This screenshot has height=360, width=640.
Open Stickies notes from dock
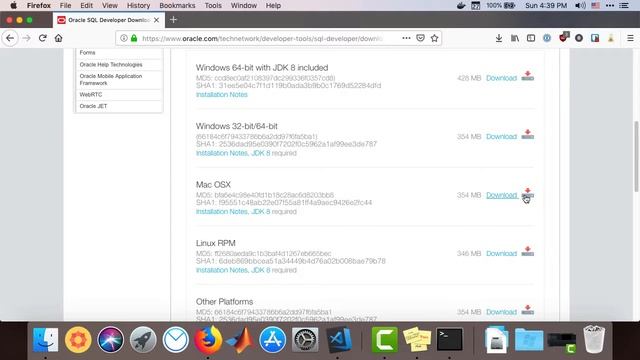(x=417, y=340)
